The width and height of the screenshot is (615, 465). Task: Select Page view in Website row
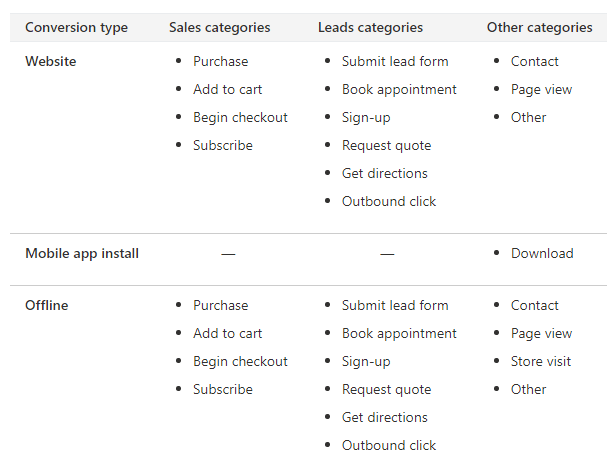[x=541, y=90]
